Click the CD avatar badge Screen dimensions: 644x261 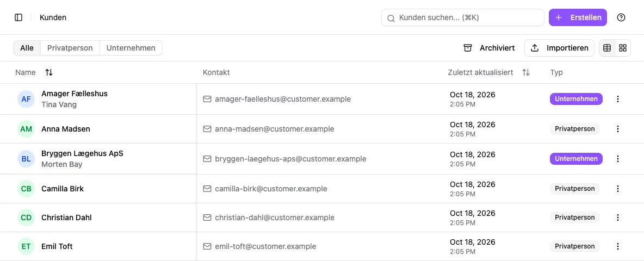point(26,217)
